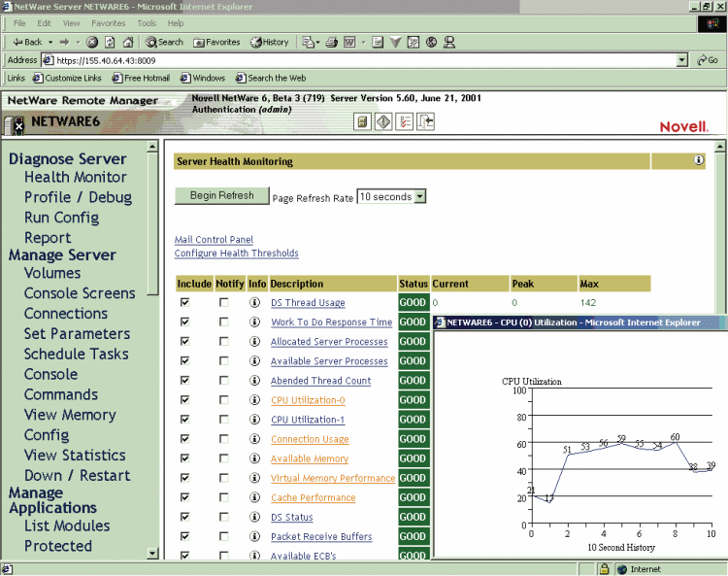Click the checklist configure icon in header
728x576 pixels.
405,121
